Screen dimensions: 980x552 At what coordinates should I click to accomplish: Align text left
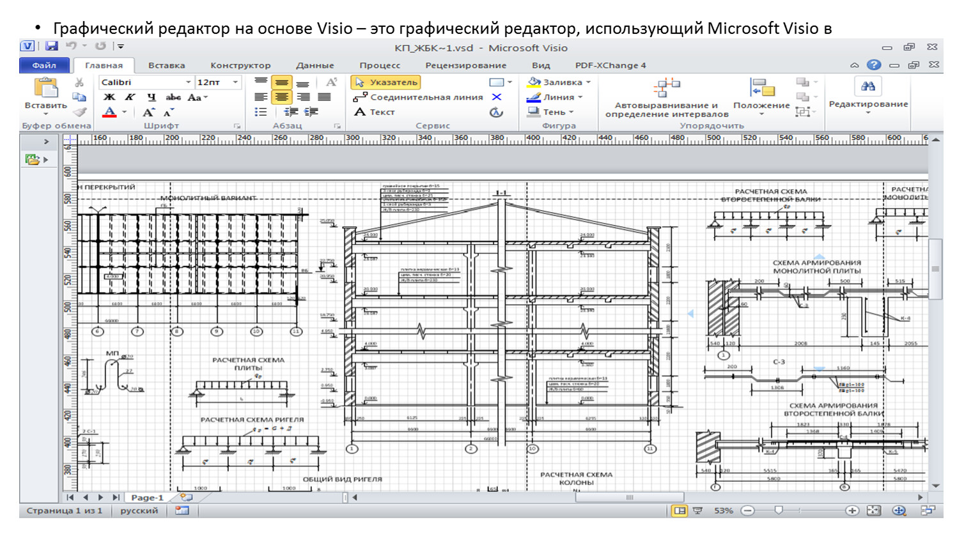[x=261, y=97]
